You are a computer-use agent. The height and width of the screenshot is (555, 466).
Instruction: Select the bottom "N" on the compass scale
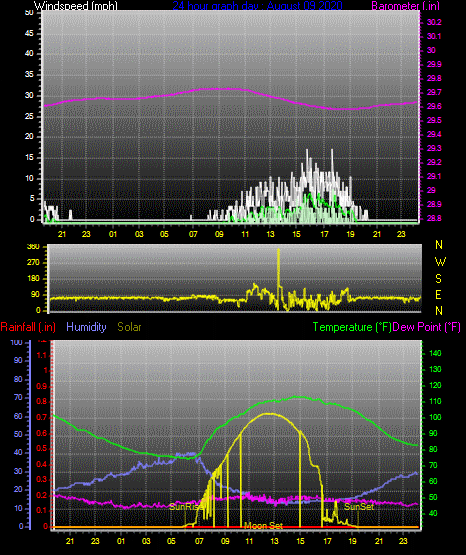coord(439,311)
